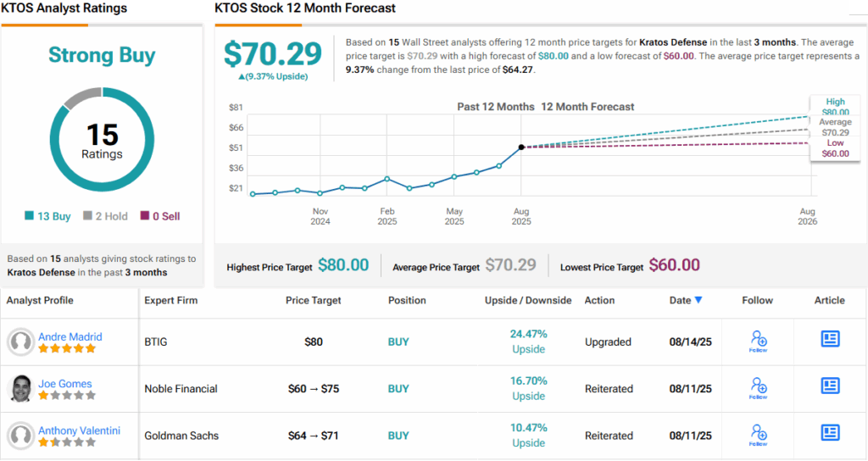The width and height of the screenshot is (868, 461).
Task: Click Anthony Valentini's avatar picture
Action: [21, 436]
